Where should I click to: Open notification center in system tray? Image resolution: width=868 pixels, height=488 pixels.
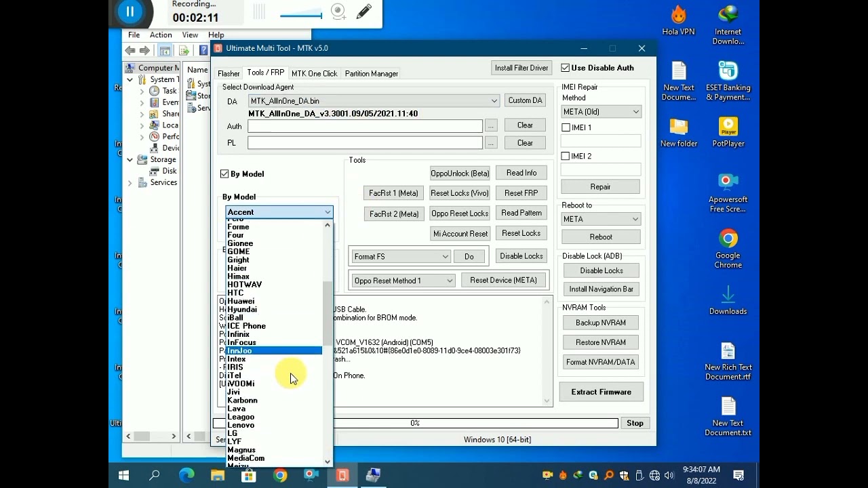coord(738,475)
